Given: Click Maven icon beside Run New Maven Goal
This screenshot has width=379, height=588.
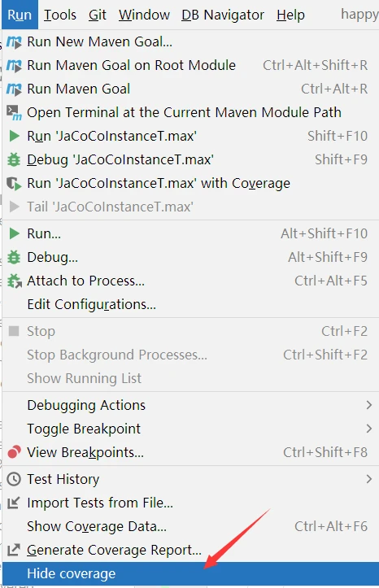Looking at the screenshot, I should pyautogui.click(x=14, y=42).
